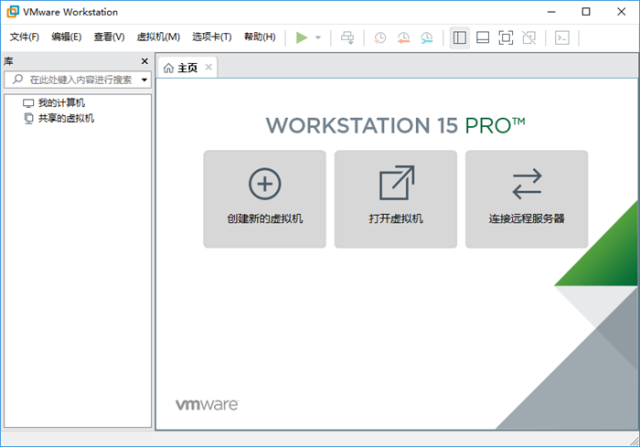Open the 文件(F) menu

point(24,37)
